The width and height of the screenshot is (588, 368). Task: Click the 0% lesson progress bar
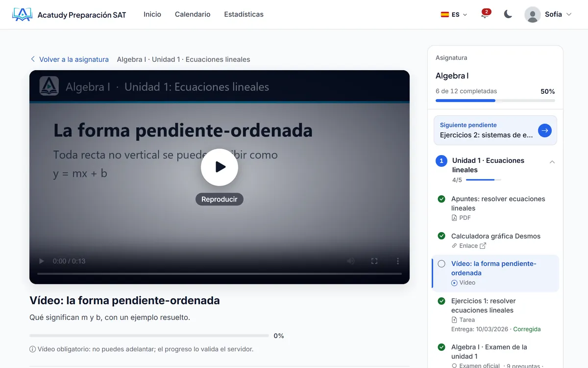[x=149, y=336]
